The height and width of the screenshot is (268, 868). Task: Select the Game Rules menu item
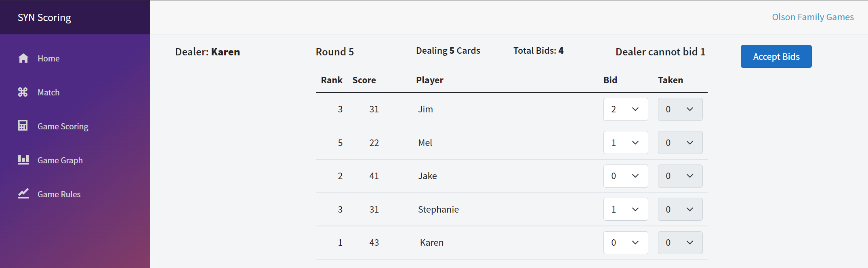(59, 194)
